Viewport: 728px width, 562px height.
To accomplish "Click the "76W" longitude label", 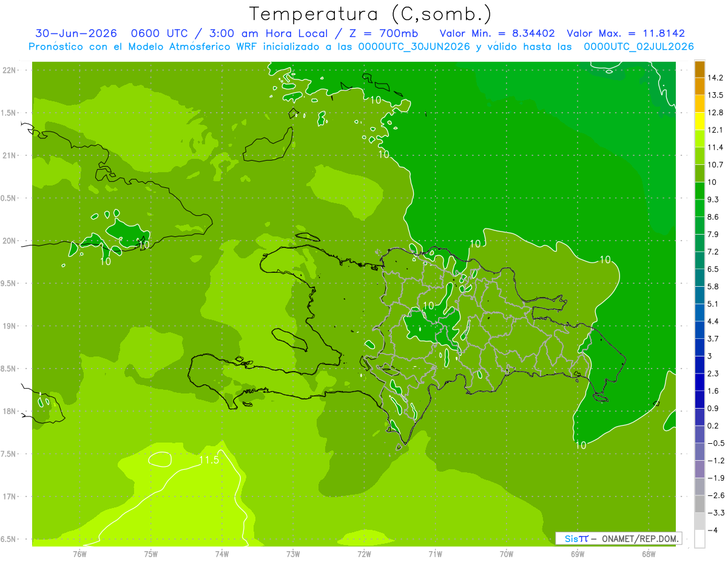I will [x=79, y=554].
